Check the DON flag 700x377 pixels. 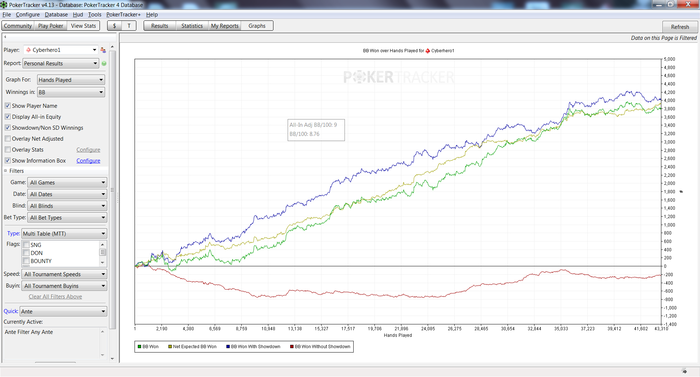pyautogui.click(x=26, y=253)
